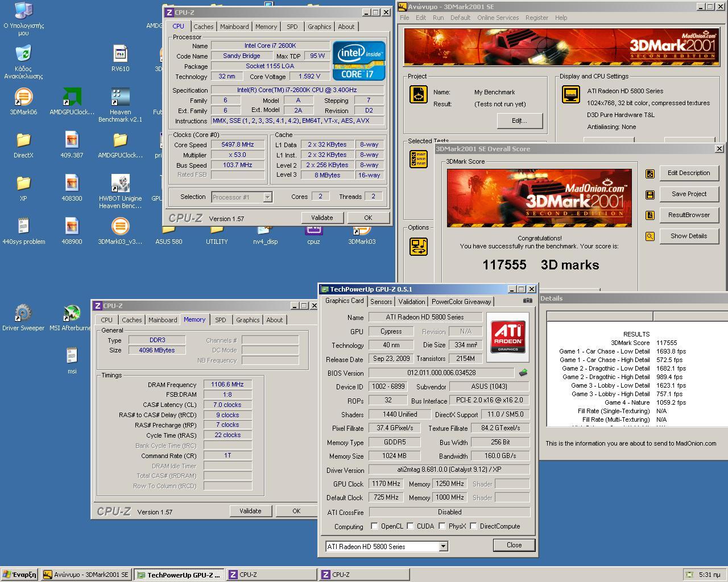
Task: Click the 3DMark Options icon
Action: (x=419, y=247)
